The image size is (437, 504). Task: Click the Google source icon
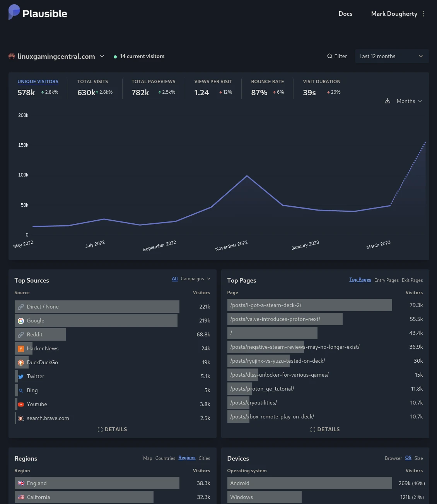pos(21,321)
